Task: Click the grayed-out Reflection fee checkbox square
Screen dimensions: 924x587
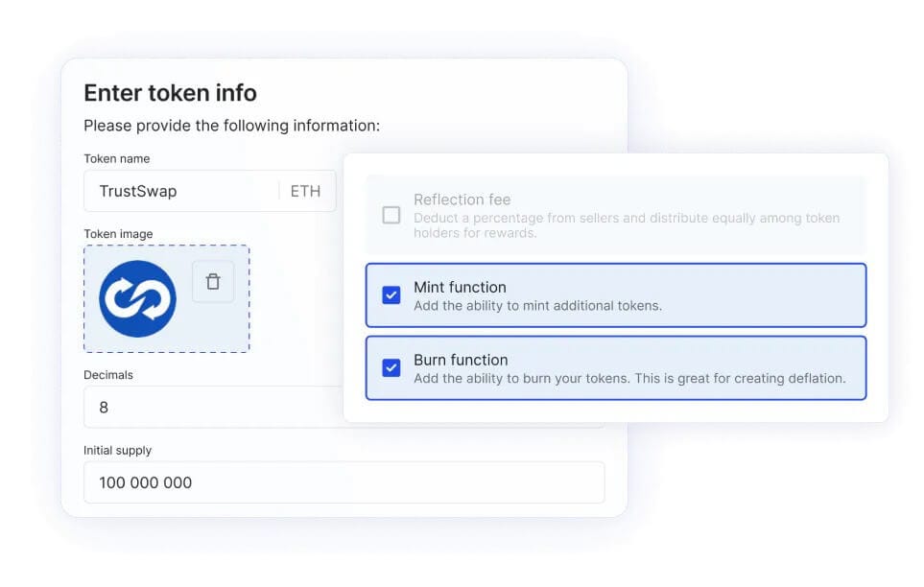Action: point(390,216)
